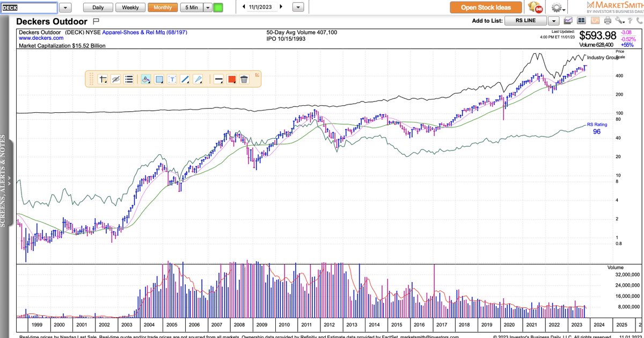Switch to the Daily chart
Viewport: 644px width, 338px height.
[98, 8]
